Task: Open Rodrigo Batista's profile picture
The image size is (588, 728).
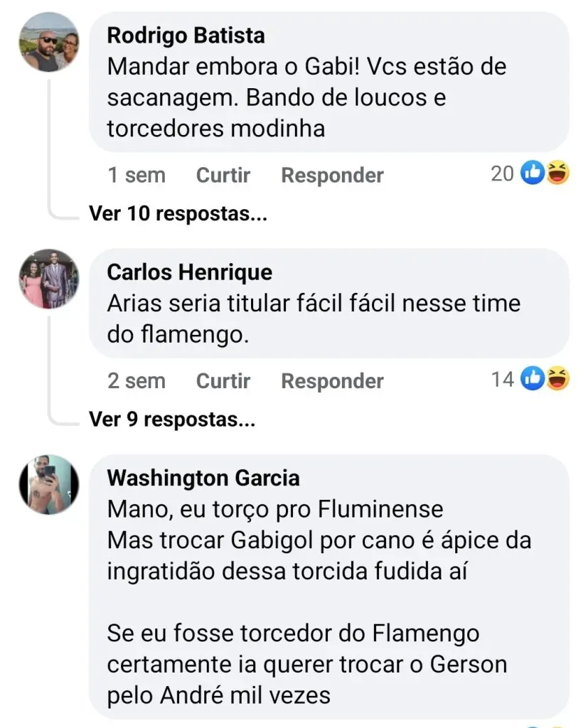Action: coord(49,43)
